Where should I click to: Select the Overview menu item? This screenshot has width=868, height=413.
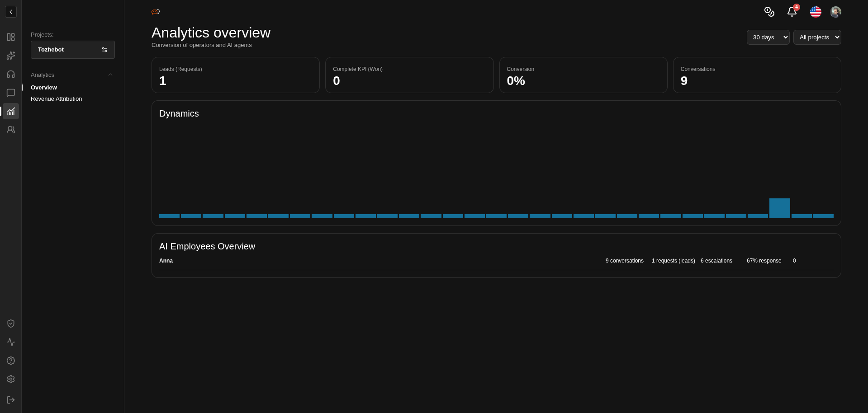44,88
